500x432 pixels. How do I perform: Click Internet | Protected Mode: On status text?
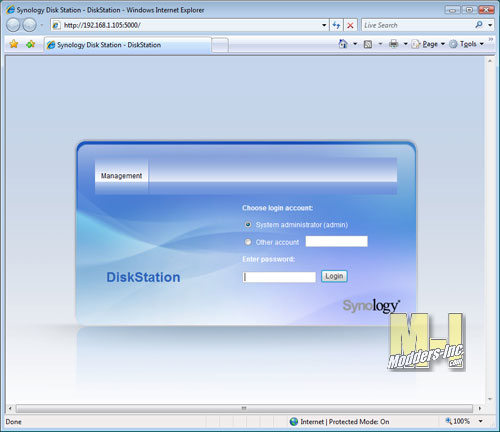click(345, 422)
